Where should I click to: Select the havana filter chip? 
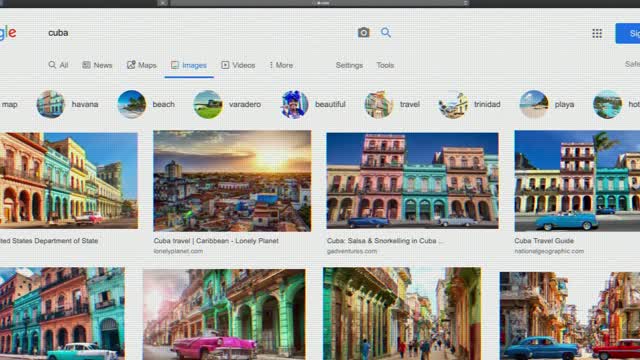(x=68, y=104)
